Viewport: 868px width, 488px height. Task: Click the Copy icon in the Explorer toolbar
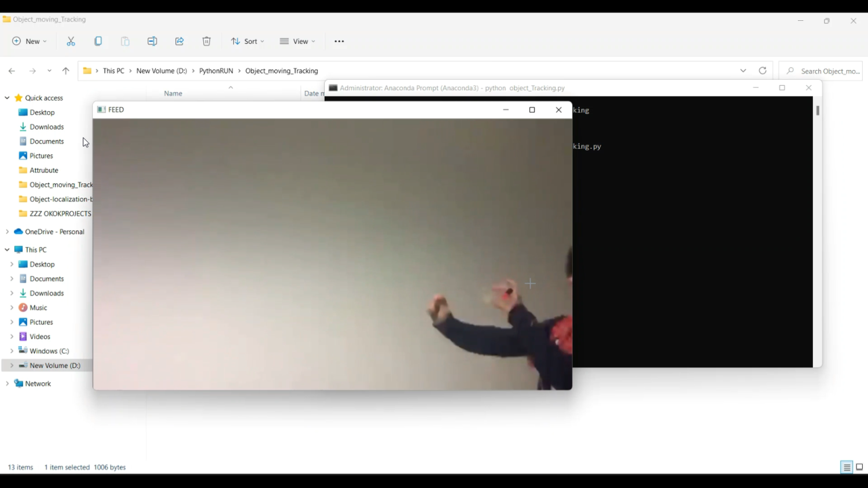coord(98,42)
